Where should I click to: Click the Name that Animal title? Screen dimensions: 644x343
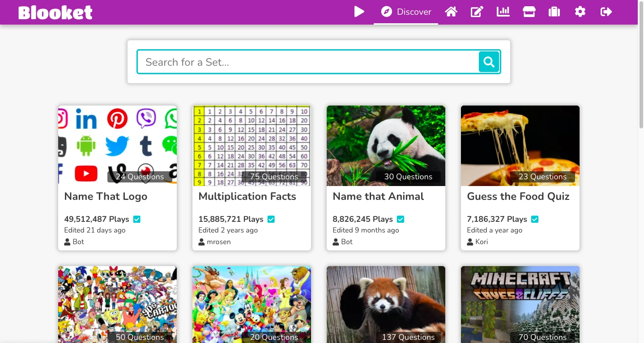coord(378,196)
